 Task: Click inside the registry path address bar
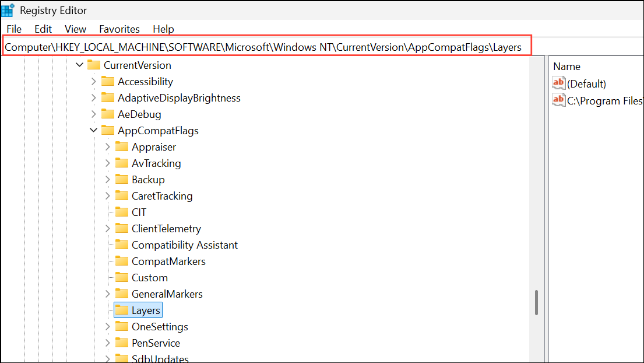pos(262,47)
